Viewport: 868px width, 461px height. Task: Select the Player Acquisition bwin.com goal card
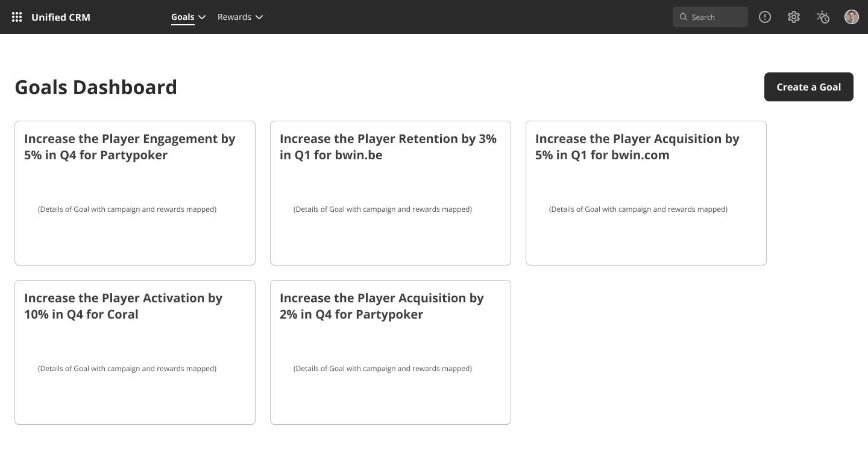pyautogui.click(x=646, y=193)
